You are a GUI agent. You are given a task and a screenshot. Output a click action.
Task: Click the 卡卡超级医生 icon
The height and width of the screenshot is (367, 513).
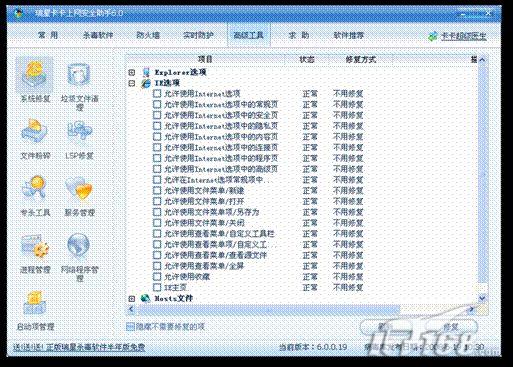pos(433,36)
